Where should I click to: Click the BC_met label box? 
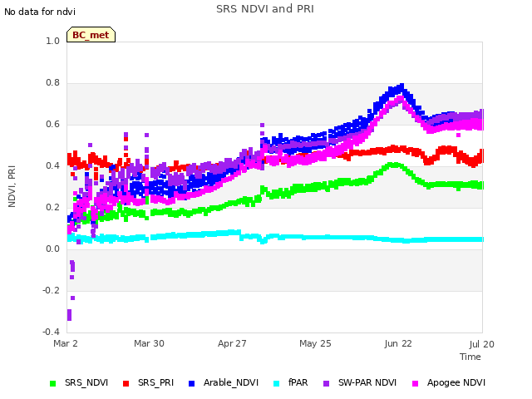click(x=91, y=35)
